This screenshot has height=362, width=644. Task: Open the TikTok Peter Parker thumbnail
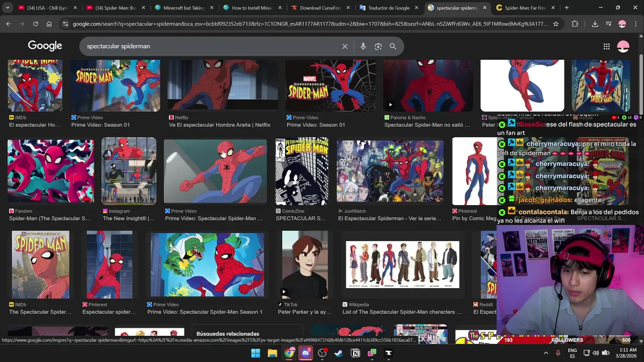point(305,264)
